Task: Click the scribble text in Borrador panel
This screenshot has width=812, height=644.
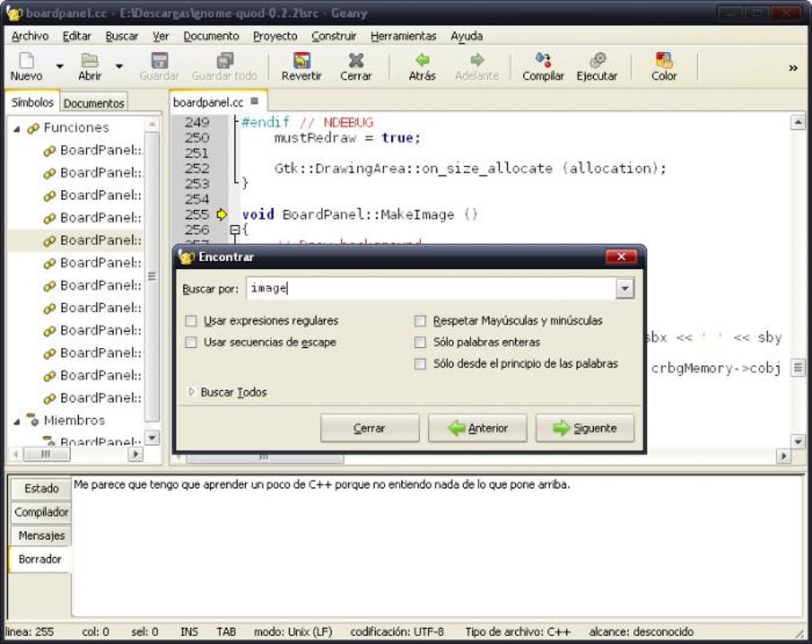Action: [x=322, y=485]
